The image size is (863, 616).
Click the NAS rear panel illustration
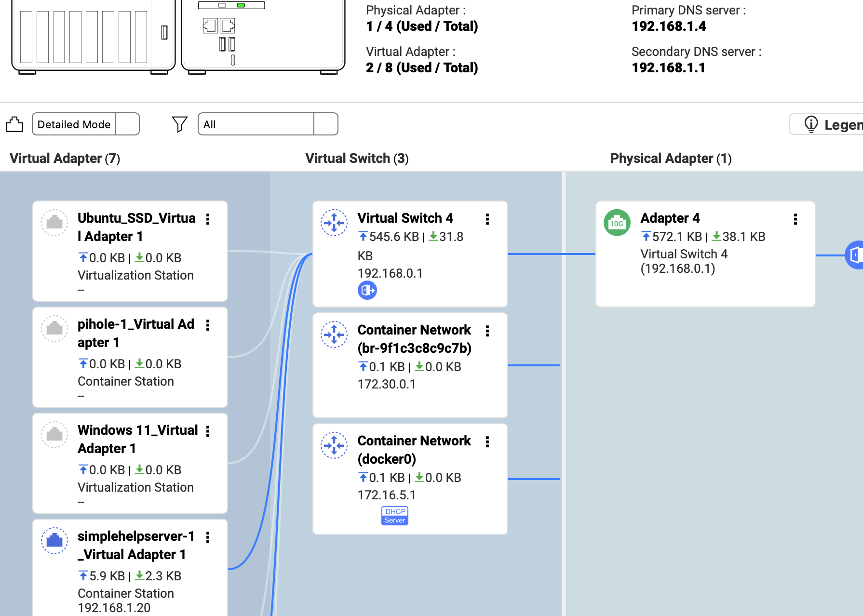[x=263, y=36]
